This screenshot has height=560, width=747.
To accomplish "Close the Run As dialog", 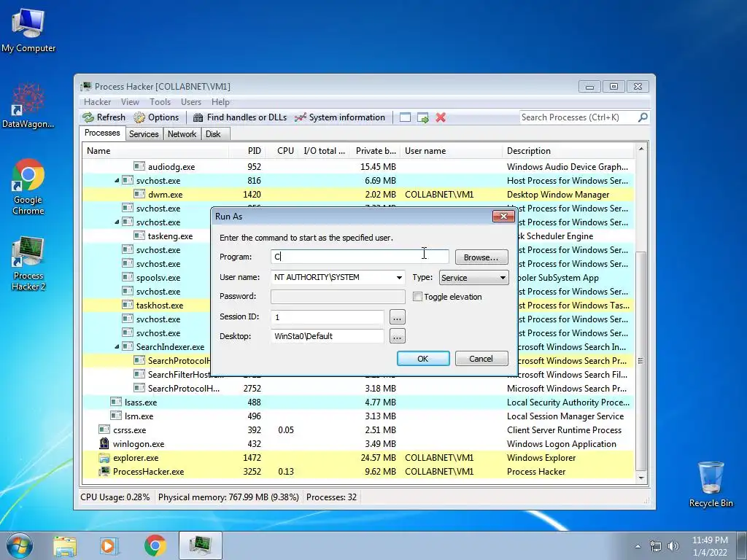I will [503, 216].
